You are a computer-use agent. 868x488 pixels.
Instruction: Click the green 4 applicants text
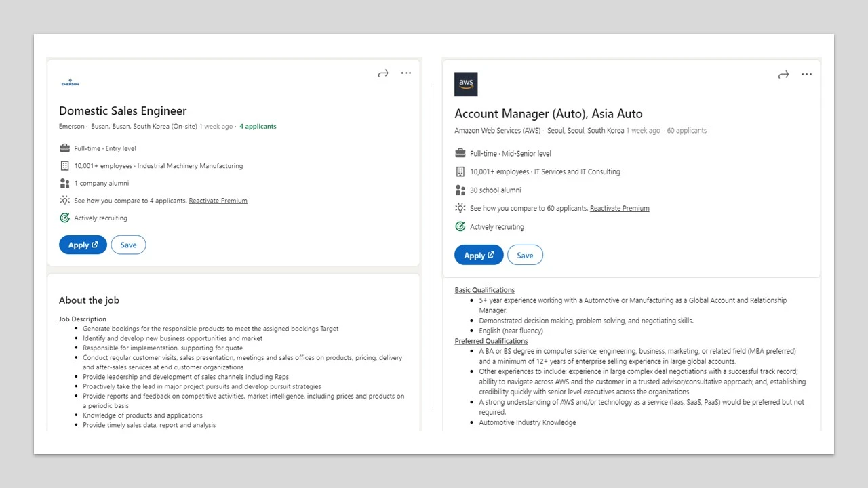pos(258,127)
